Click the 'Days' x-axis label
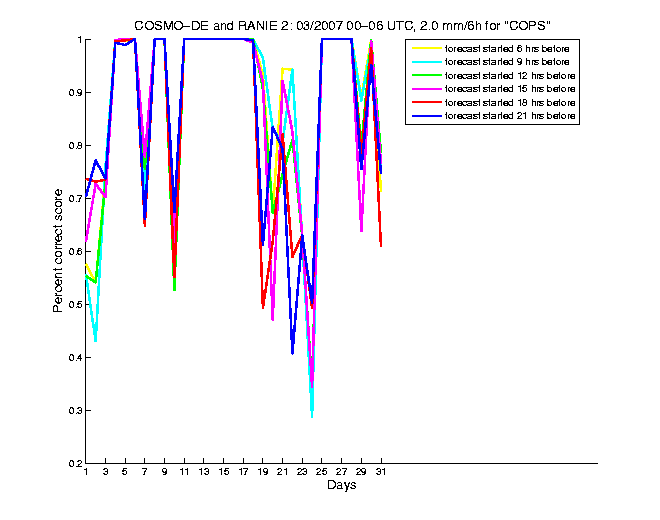The image size is (660, 520). [341, 485]
